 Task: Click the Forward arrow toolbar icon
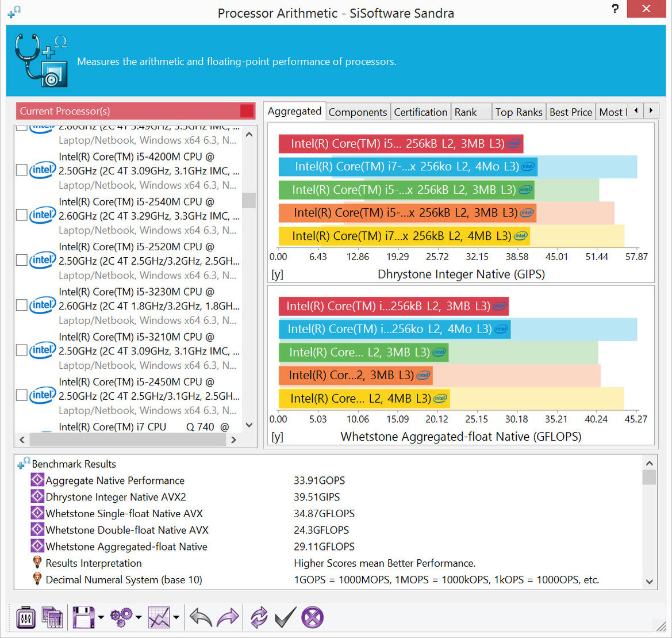(228, 617)
